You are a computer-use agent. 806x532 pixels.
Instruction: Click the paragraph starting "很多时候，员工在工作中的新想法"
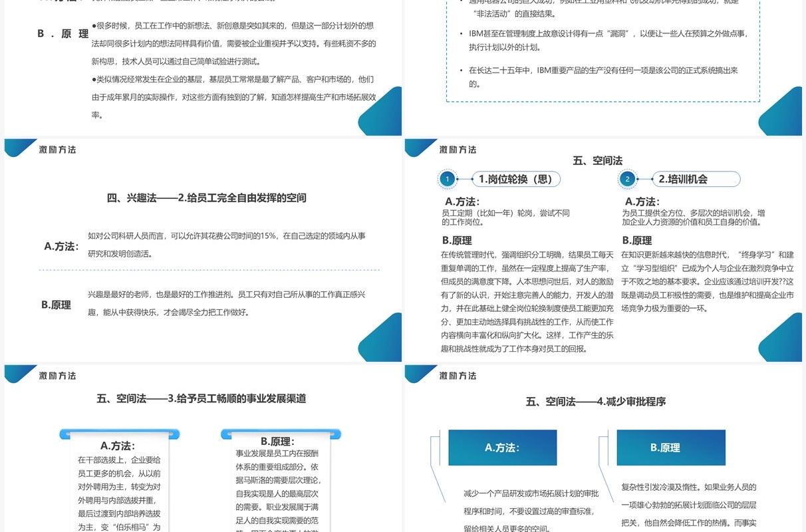point(233,43)
